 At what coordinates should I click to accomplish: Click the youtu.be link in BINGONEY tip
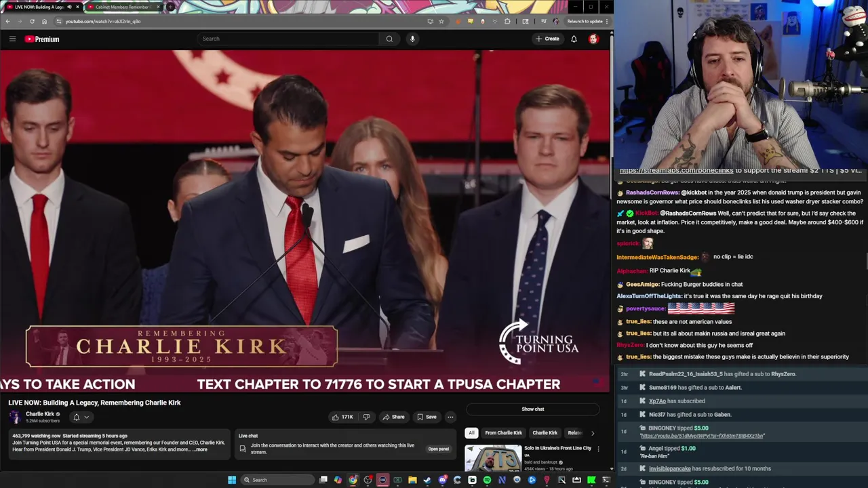702,436
